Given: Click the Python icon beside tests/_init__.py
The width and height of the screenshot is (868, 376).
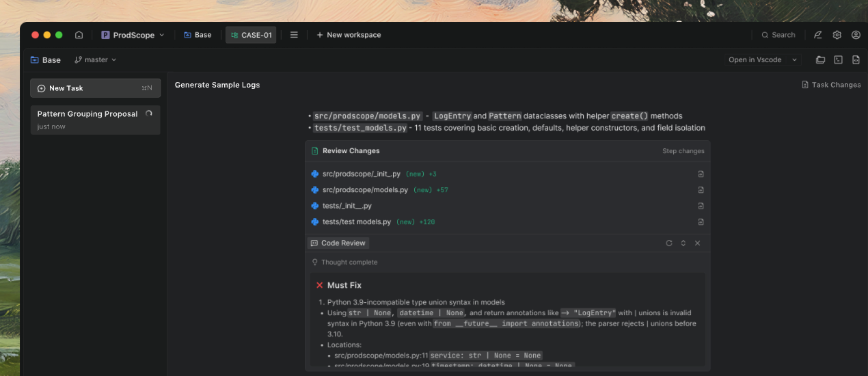Looking at the screenshot, I should 315,206.
